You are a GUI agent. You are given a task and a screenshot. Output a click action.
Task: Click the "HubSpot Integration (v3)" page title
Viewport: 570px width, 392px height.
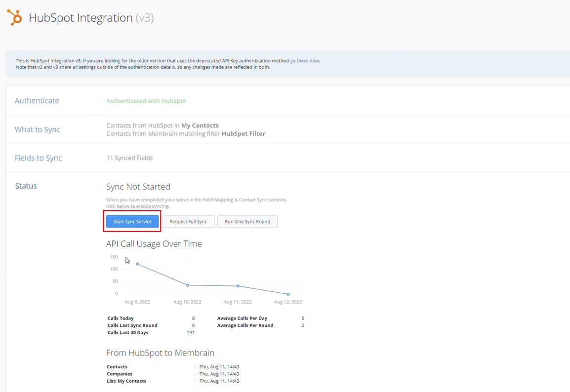tap(91, 18)
